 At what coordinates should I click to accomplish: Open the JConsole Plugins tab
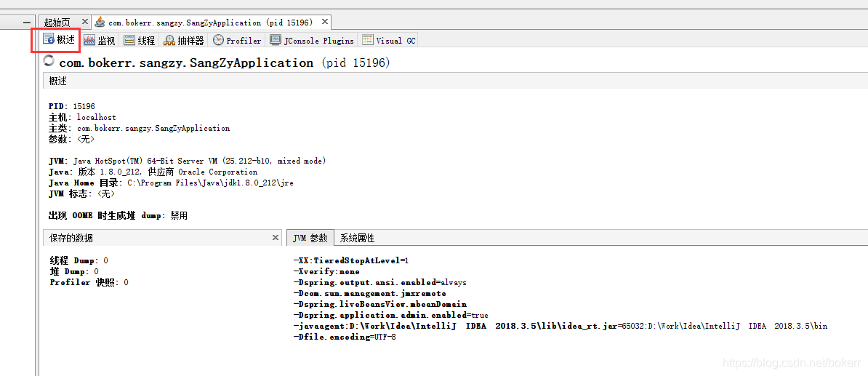[x=312, y=41]
